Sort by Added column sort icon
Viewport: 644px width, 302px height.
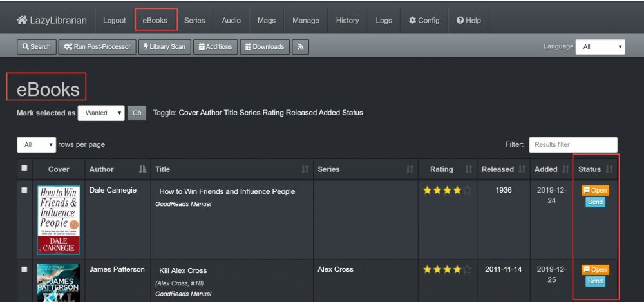pos(565,169)
